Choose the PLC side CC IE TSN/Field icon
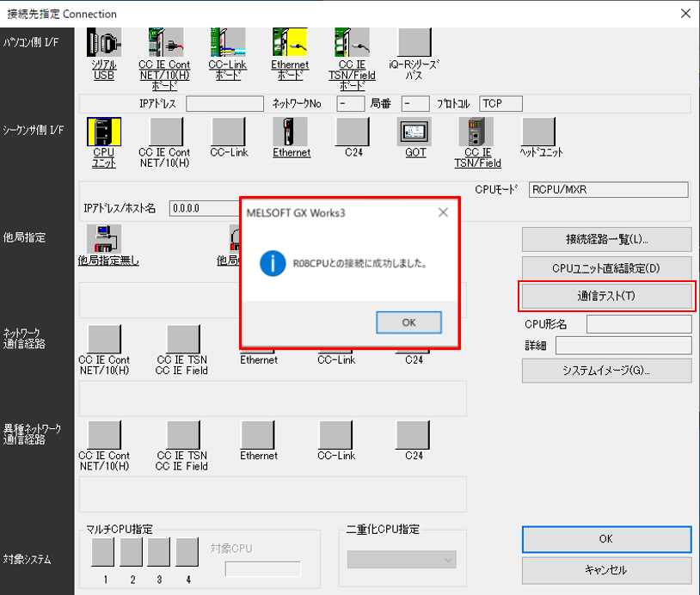Screen dimensions: 700x595 tap(476, 132)
